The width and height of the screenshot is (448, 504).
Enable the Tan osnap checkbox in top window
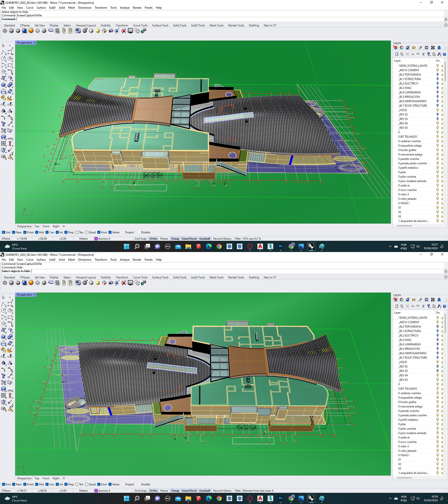coord(77,232)
